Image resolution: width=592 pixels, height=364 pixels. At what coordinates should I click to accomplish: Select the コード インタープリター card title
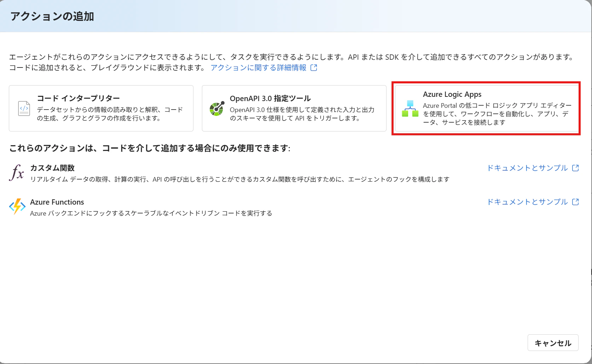point(79,98)
